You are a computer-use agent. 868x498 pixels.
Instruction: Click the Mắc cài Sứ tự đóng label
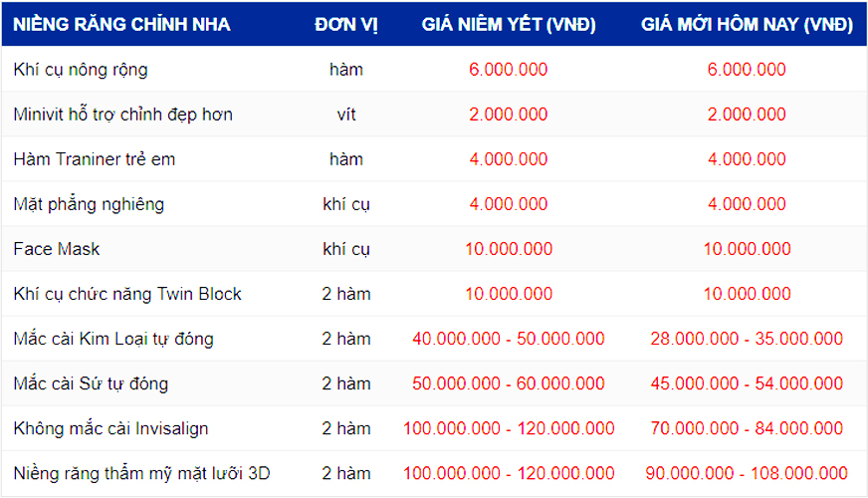[91, 383]
